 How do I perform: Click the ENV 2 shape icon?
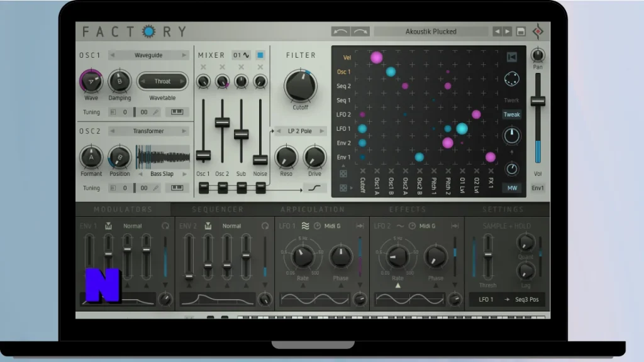tap(208, 226)
